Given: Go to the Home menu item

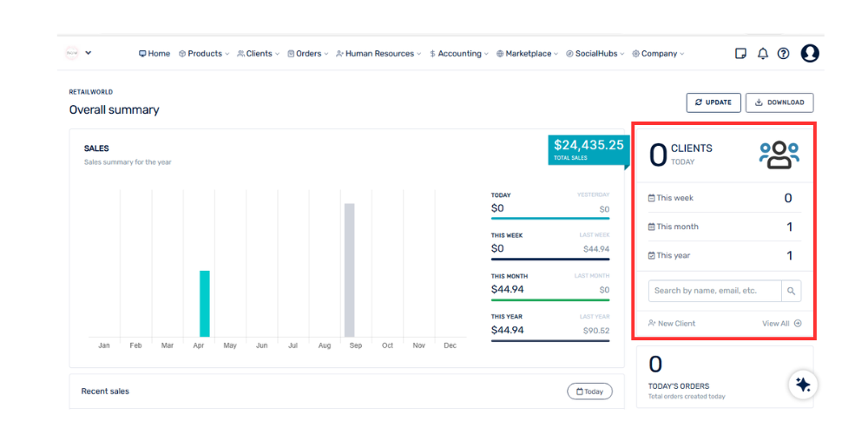Looking at the screenshot, I should (155, 54).
